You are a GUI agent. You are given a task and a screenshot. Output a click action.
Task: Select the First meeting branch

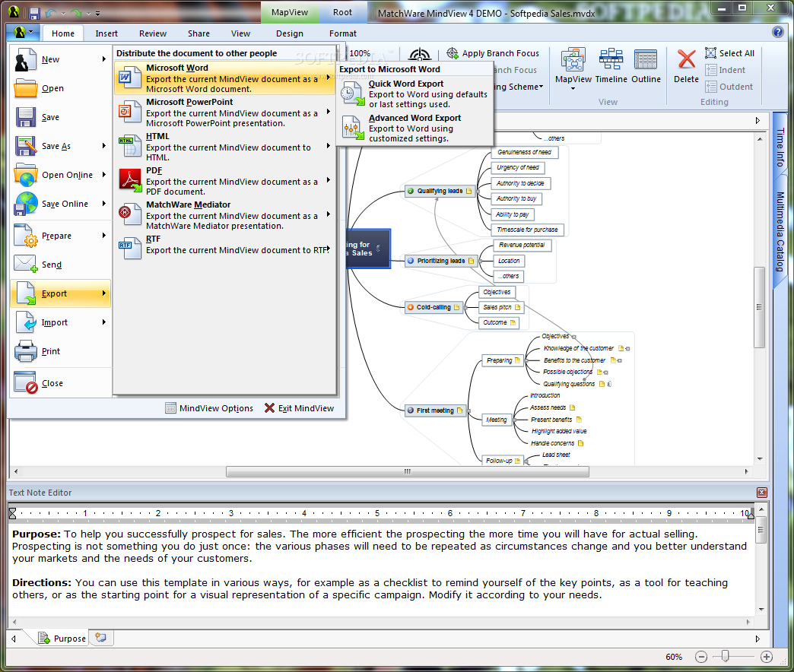(x=436, y=410)
